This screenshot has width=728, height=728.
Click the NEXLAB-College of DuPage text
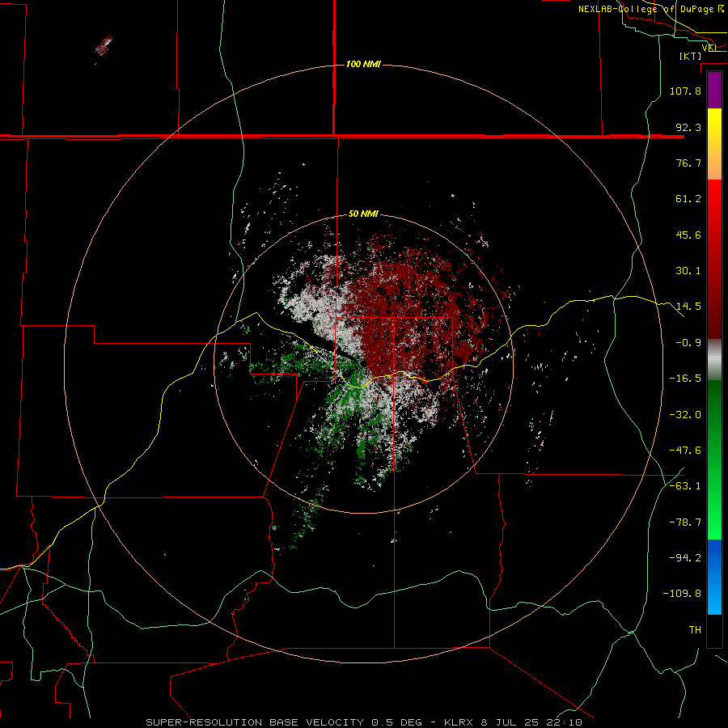(x=645, y=9)
